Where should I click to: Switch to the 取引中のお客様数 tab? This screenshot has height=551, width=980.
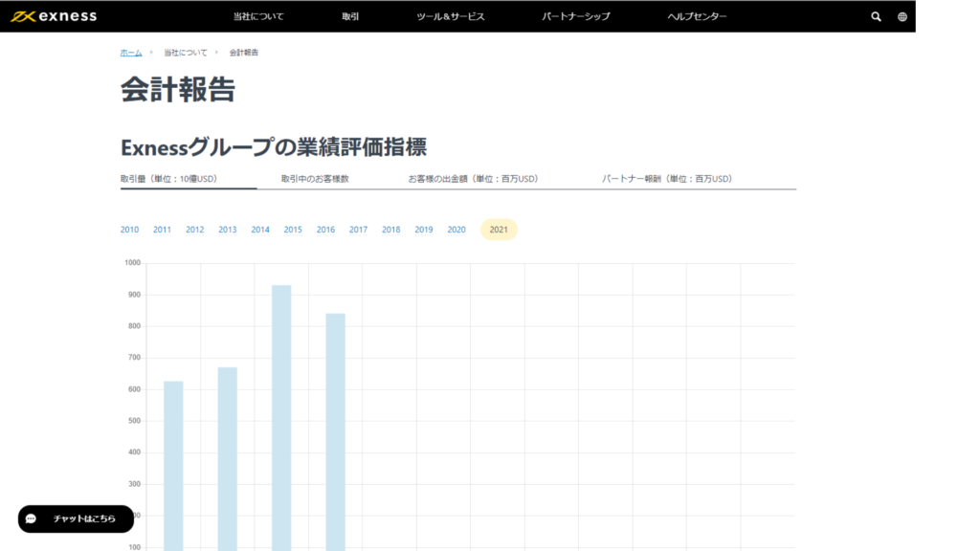[x=316, y=178]
